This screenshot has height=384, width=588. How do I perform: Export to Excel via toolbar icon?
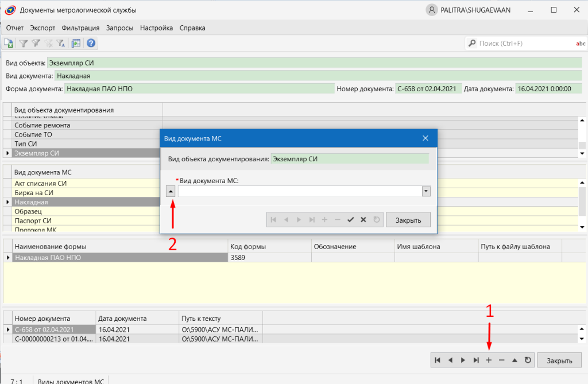9,44
